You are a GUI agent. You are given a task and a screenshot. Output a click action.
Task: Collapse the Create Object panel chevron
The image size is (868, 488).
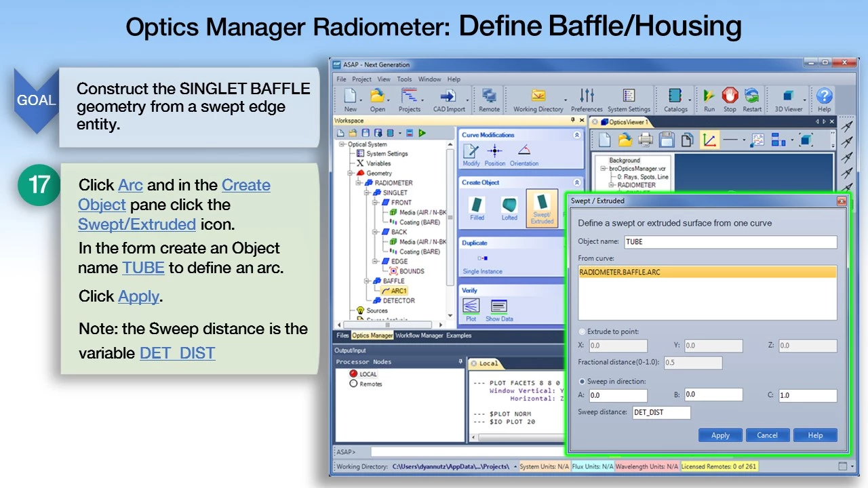click(x=577, y=182)
